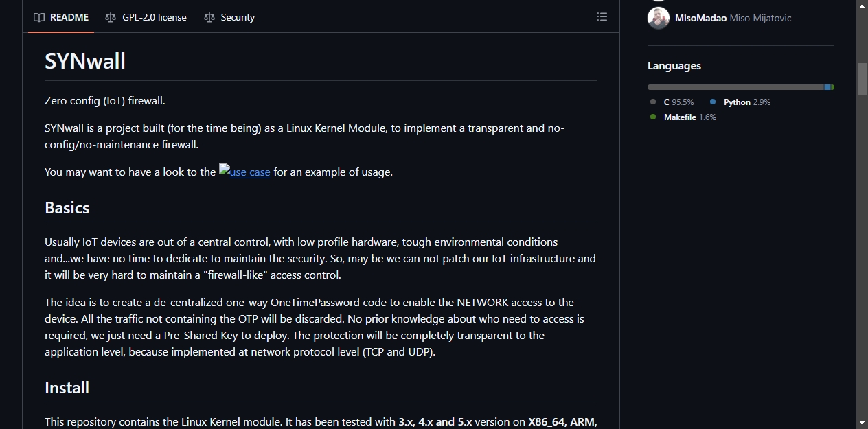The height and width of the screenshot is (429, 868).
Task: Click the page scrollbar up arrow
Action: [862, 5]
